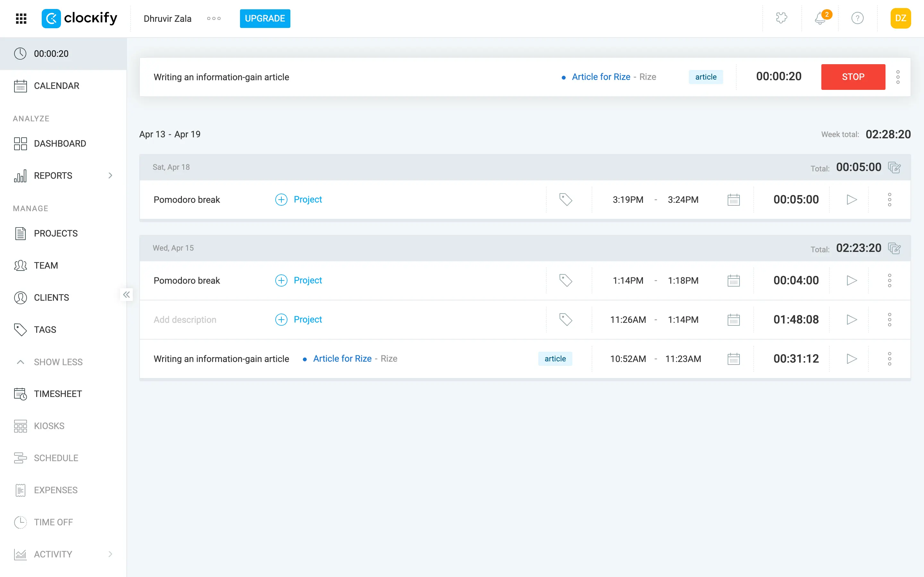Resume the 00:31:12 article entry
The image size is (924, 577).
[851, 359]
